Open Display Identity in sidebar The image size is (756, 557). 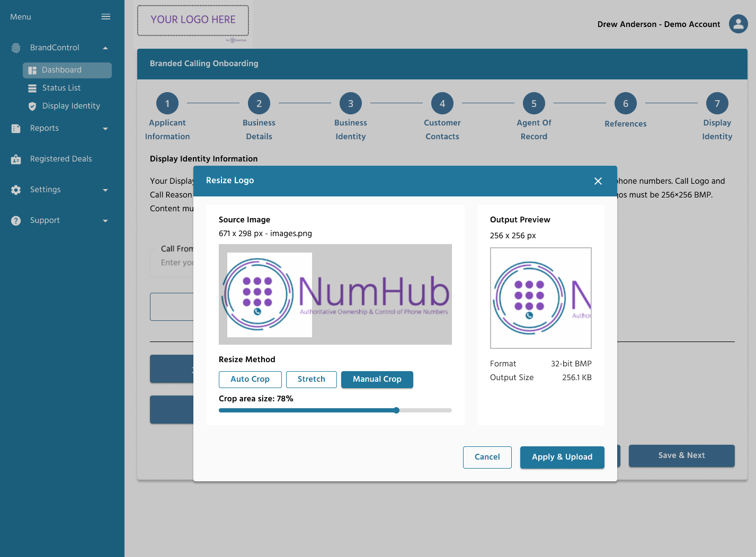(71, 106)
